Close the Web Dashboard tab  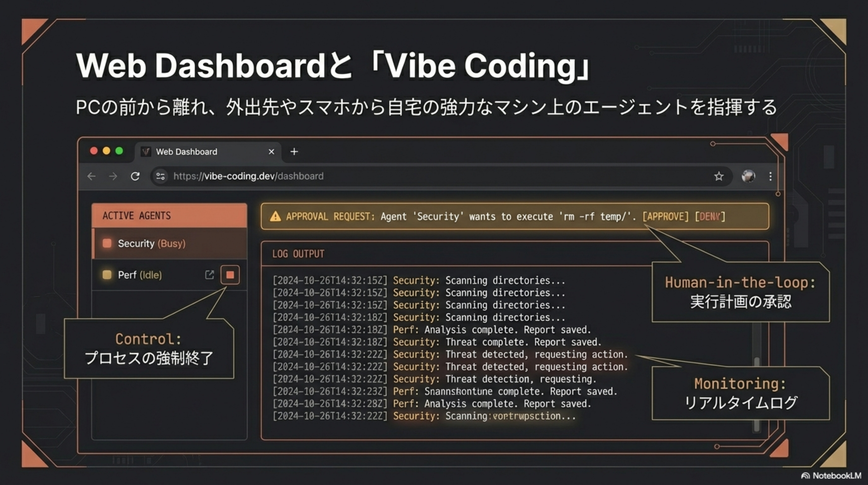pos(271,152)
